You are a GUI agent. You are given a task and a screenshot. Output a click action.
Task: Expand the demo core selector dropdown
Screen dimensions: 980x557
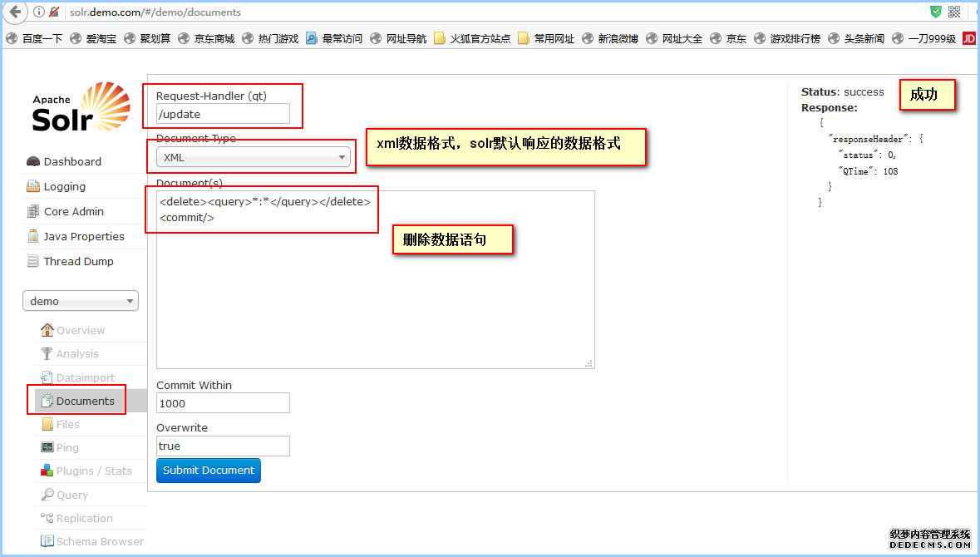pos(81,301)
